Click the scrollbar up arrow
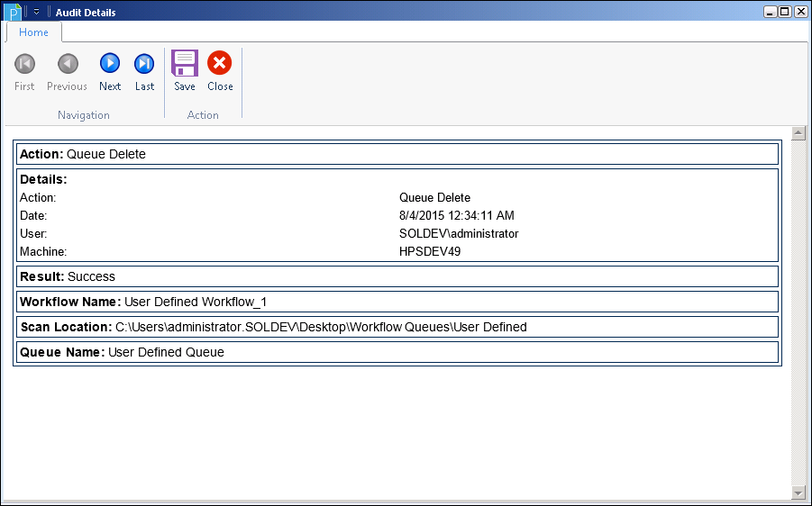Screen dimensions: 812x506 click(798, 133)
